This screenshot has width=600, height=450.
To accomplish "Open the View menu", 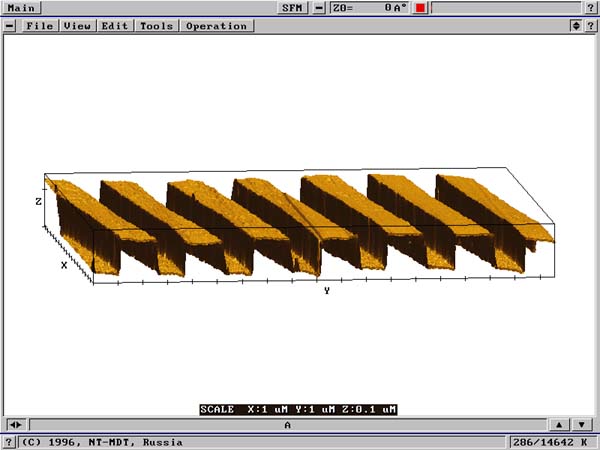I will coord(77,25).
